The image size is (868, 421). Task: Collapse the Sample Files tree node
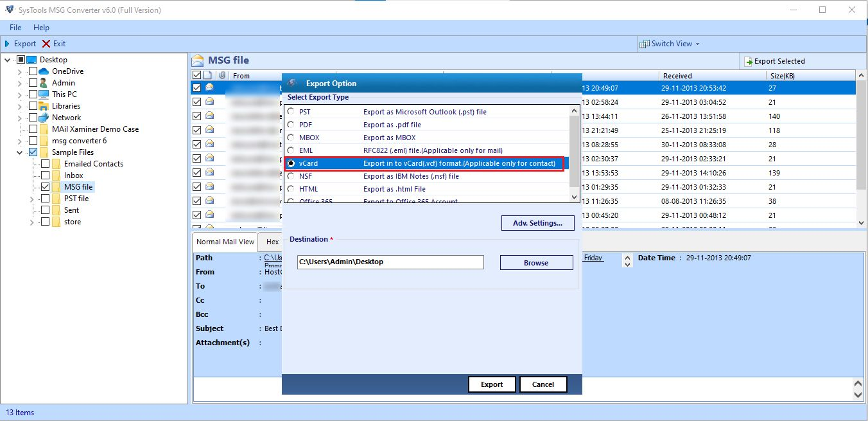20,152
